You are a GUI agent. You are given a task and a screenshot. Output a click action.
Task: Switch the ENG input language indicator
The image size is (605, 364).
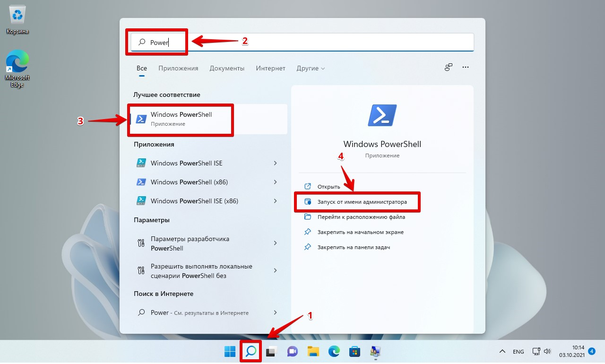[519, 352]
